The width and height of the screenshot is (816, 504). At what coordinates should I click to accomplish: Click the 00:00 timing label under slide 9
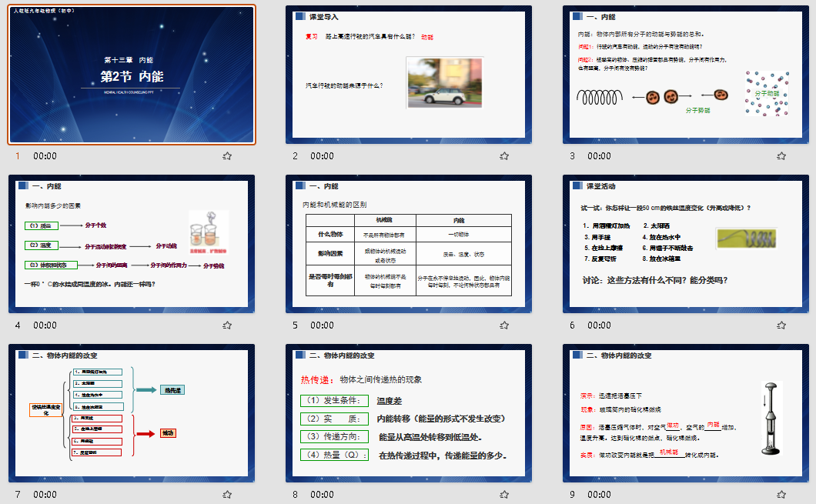click(600, 495)
